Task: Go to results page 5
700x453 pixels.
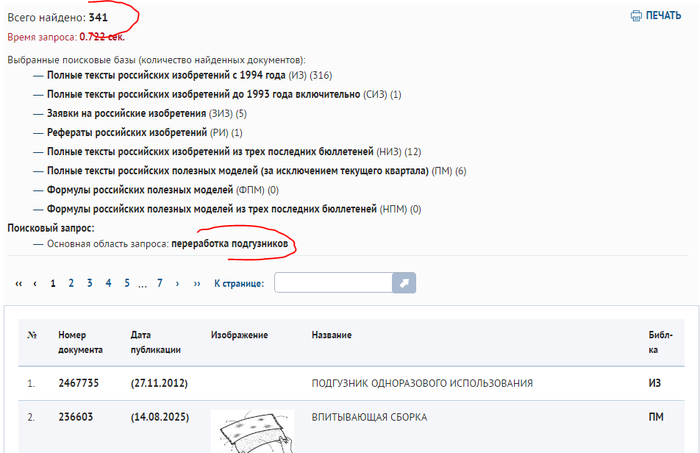Action: (126, 284)
